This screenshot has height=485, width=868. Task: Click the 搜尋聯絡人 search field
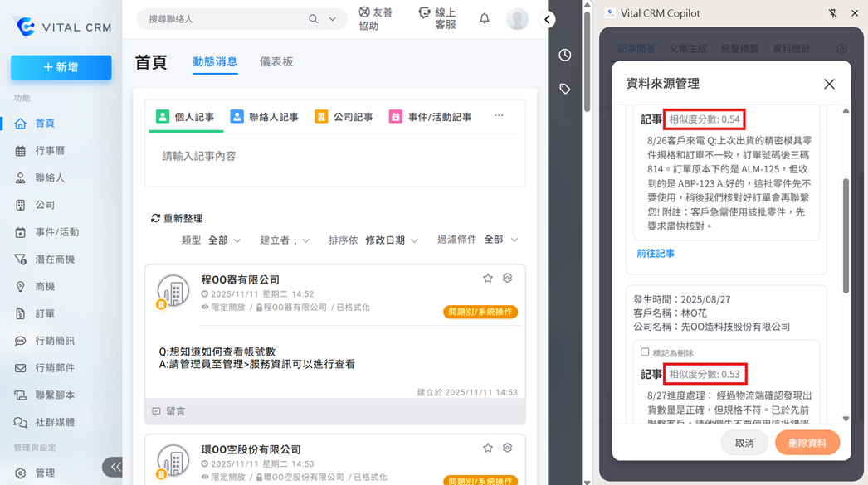[224, 18]
